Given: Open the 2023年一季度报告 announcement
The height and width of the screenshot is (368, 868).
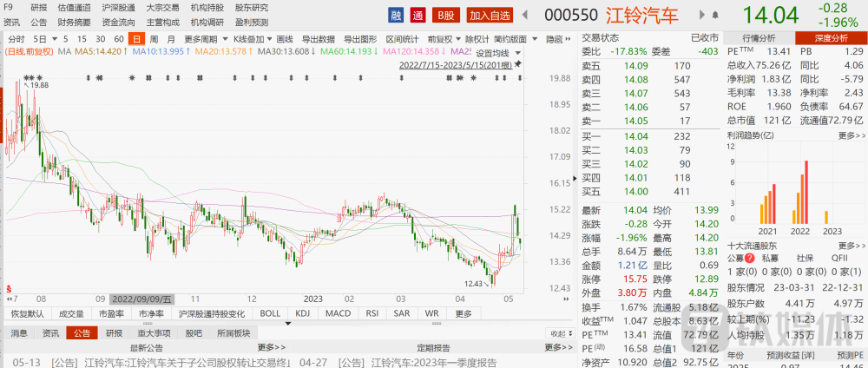Looking at the screenshot, I should pyautogui.click(x=434, y=363).
